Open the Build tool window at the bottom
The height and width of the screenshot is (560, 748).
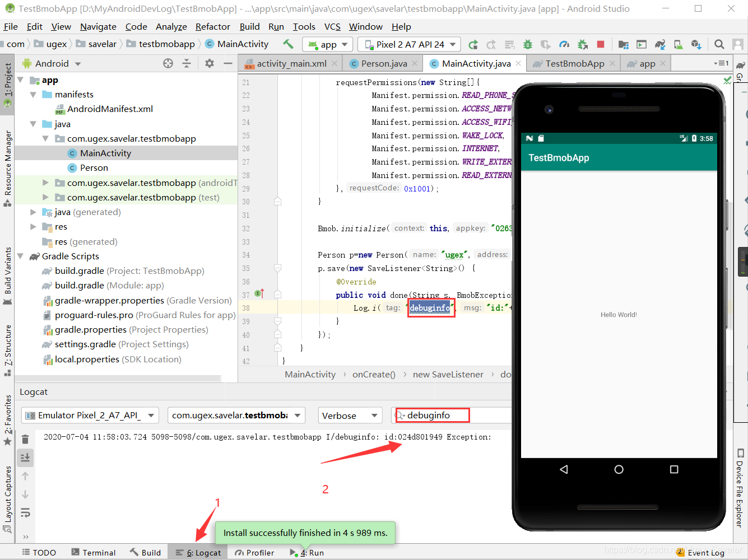click(x=146, y=552)
